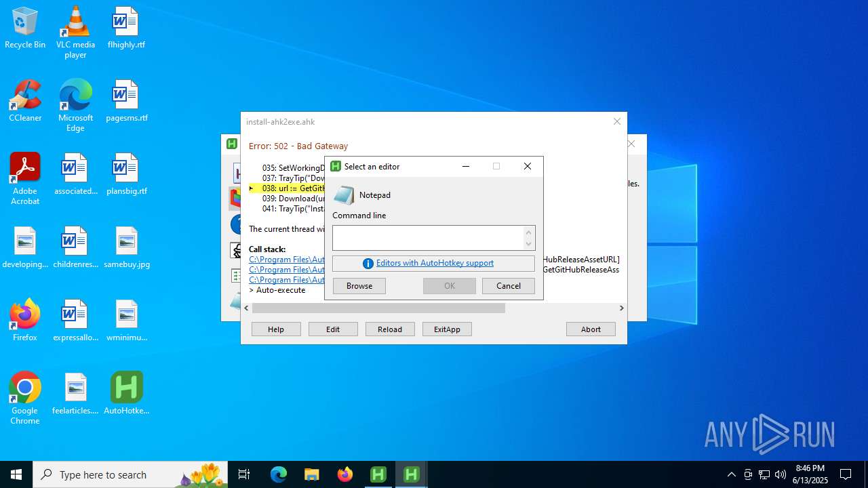This screenshot has width=868, height=488.
Task: Click the Reload button
Action: coord(390,329)
